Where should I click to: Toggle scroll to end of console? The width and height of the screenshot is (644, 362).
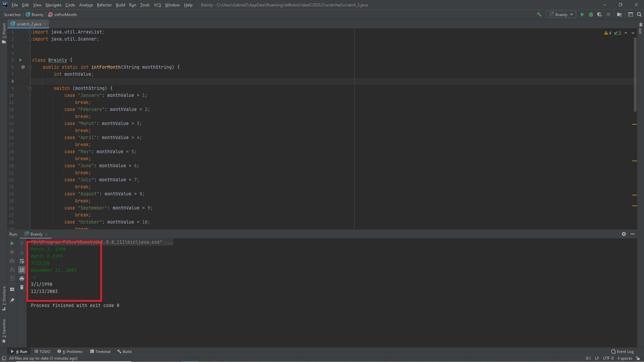click(22, 270)
